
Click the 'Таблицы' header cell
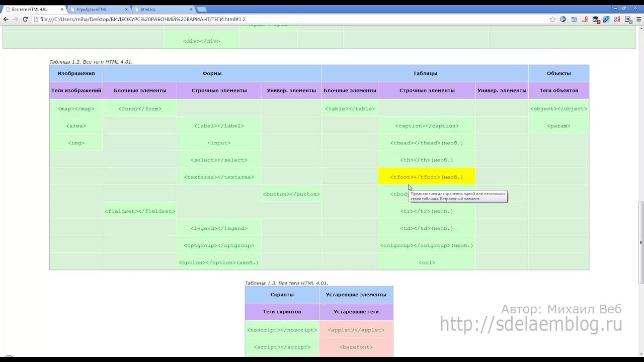click(x=425, y=73)
